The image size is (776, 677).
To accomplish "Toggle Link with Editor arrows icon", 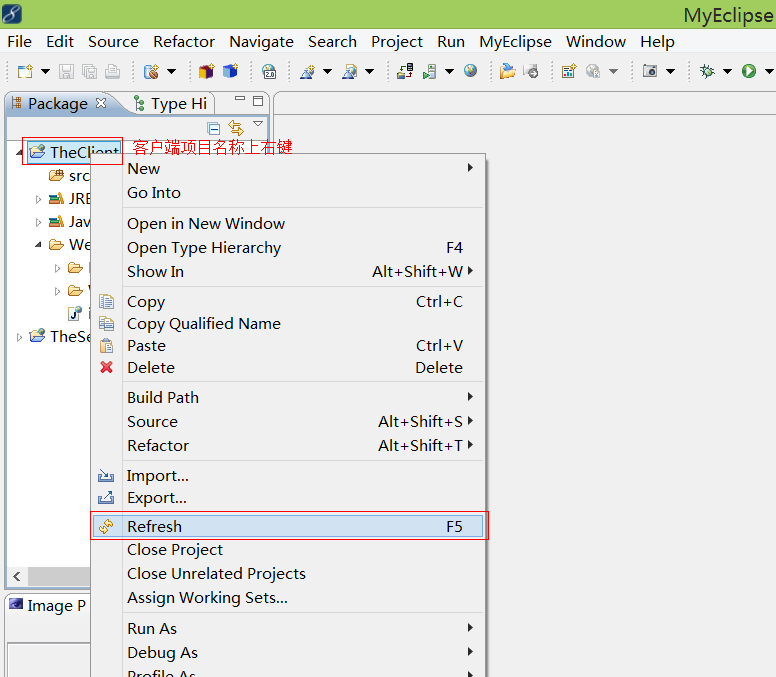I will (236, 128).
